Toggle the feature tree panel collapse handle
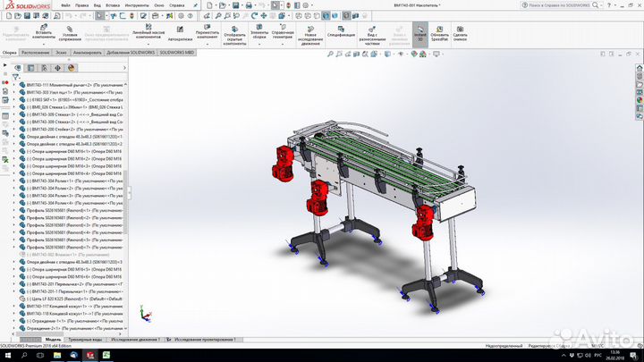This screenshot has width=644, height=362. (x=130, y=191)
